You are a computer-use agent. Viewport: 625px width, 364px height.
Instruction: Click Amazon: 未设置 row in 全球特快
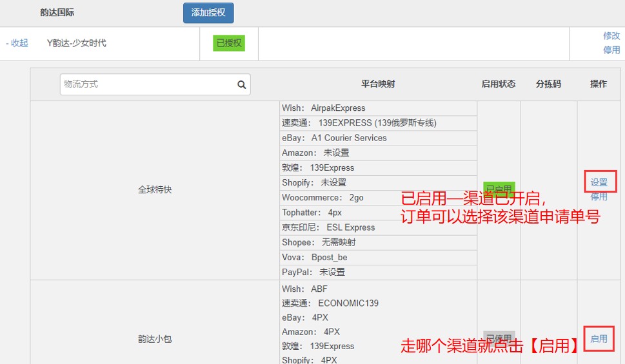point(378,153)
